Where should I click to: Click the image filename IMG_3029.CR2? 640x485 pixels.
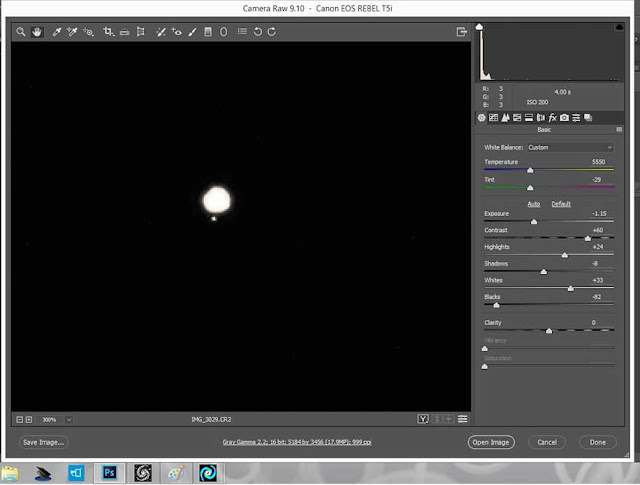211,419
